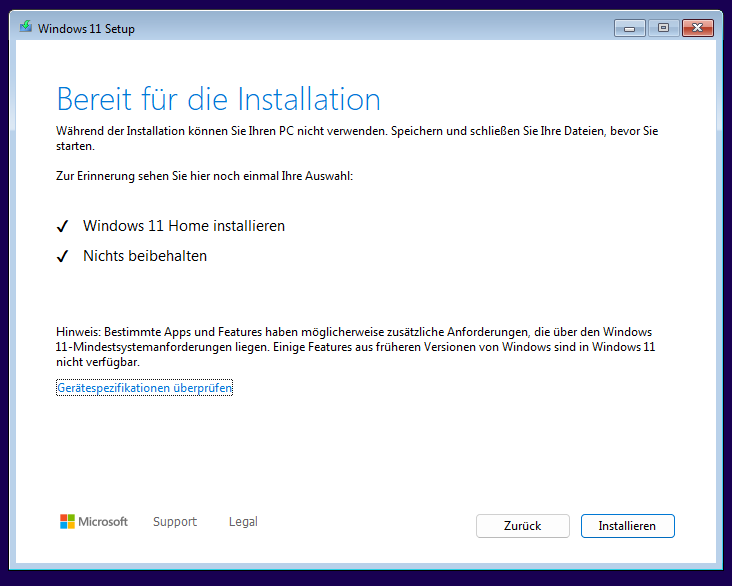
Task: Open the Legal link
Action: (243, 522)
